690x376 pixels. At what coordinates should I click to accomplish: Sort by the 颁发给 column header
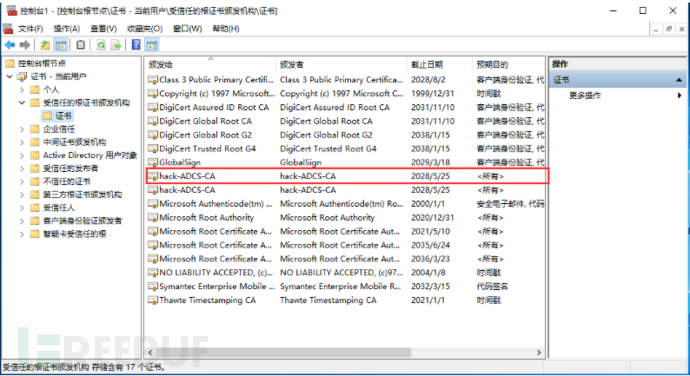[x=210, y=65]
